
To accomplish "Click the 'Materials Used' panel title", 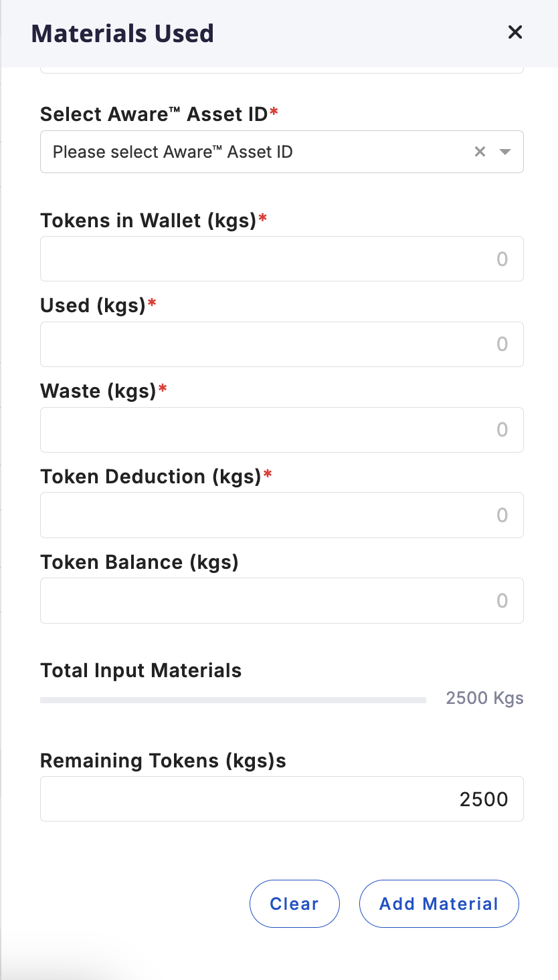I will tap(122, 33).
